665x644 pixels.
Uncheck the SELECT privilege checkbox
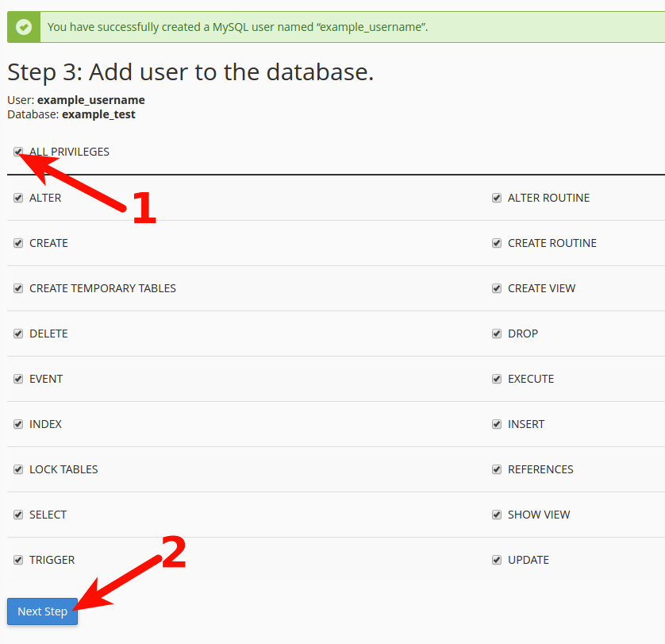click(x=18, y=515)
